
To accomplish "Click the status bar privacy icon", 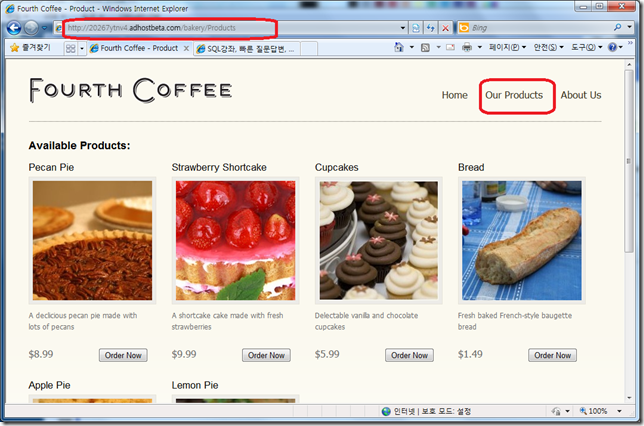I will click(x=557, y=411).
